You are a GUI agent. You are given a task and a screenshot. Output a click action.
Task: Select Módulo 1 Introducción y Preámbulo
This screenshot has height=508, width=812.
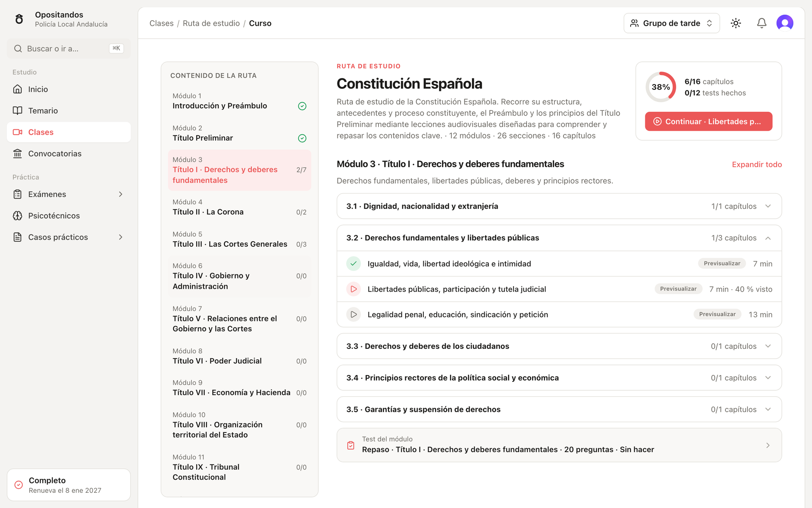tap(239, 101)
